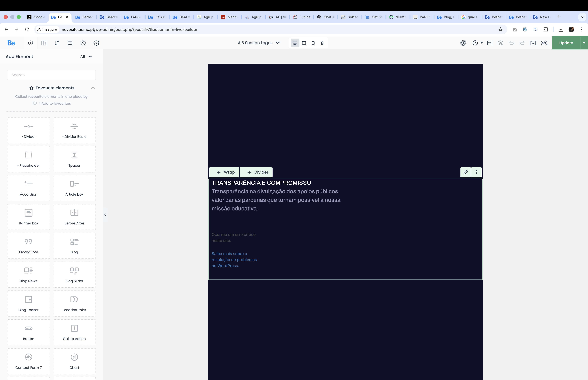Open the WordPress dashboard icon
This screenshot has height=380, width=588.
(x=463, y=43)
